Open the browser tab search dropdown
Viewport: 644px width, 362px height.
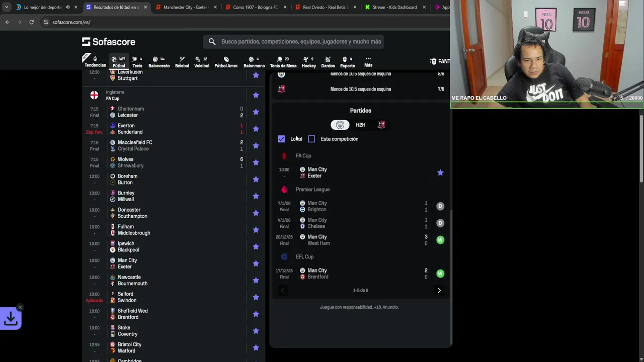(6, 7)
